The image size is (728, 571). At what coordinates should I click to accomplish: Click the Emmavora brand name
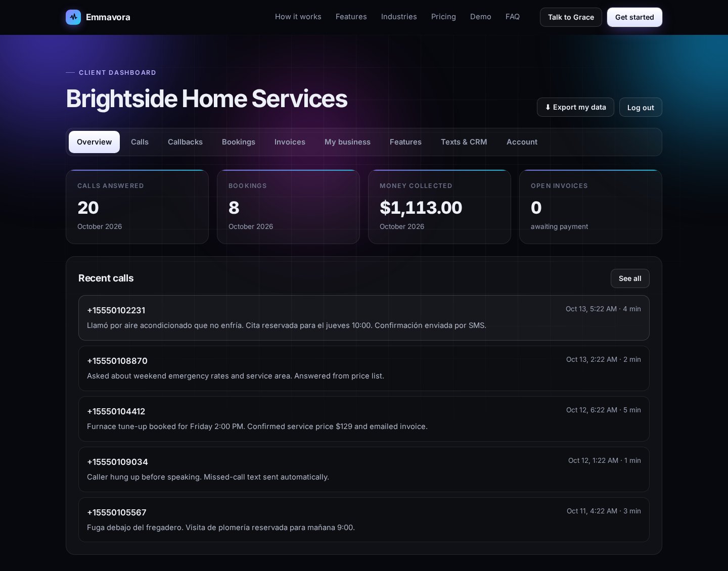[x=108, y=17]
